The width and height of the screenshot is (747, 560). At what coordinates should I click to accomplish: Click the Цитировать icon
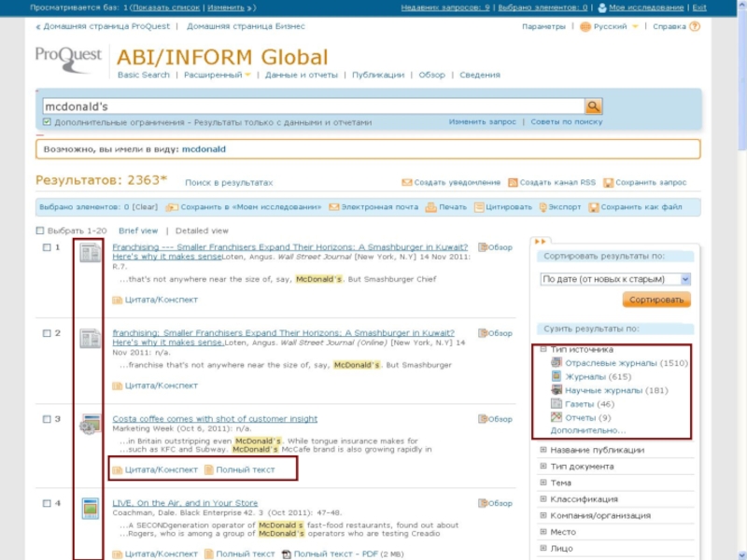[479, 207]
